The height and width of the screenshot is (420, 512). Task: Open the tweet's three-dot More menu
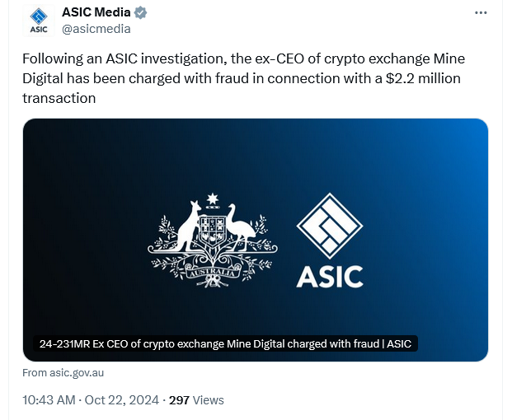click(481, 14)
